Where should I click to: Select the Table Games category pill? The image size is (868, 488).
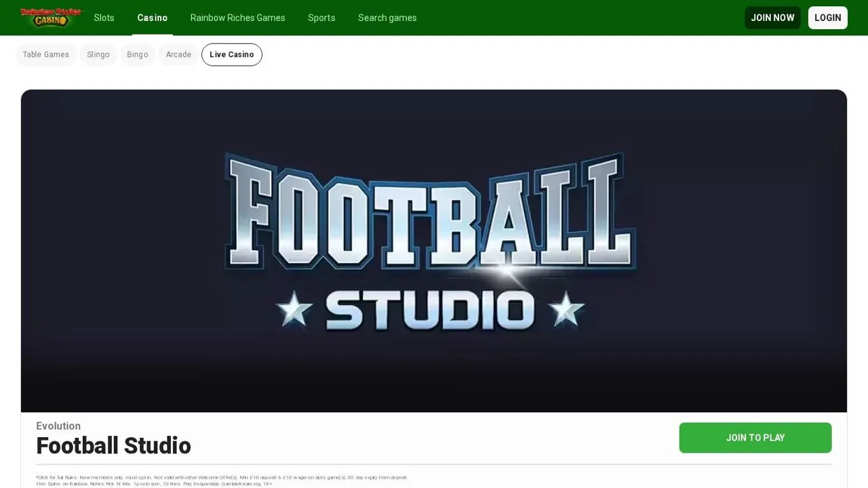(46, 55)
